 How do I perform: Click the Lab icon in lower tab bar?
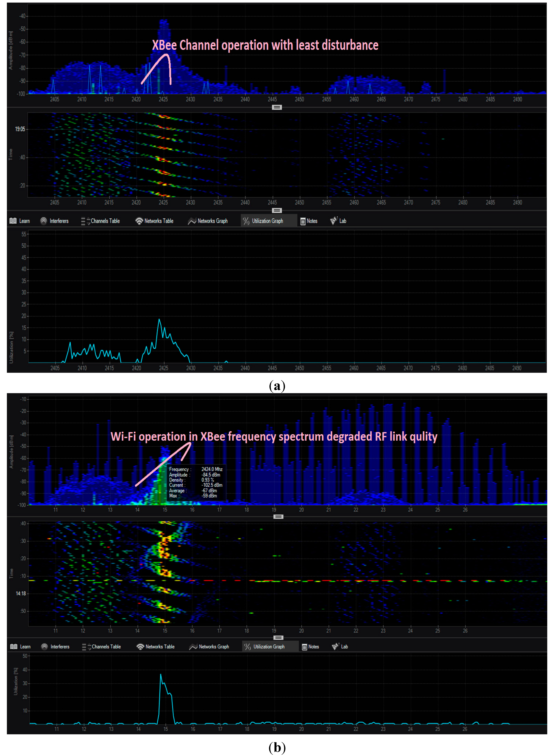pyautogui.click(x=335, y=646)
